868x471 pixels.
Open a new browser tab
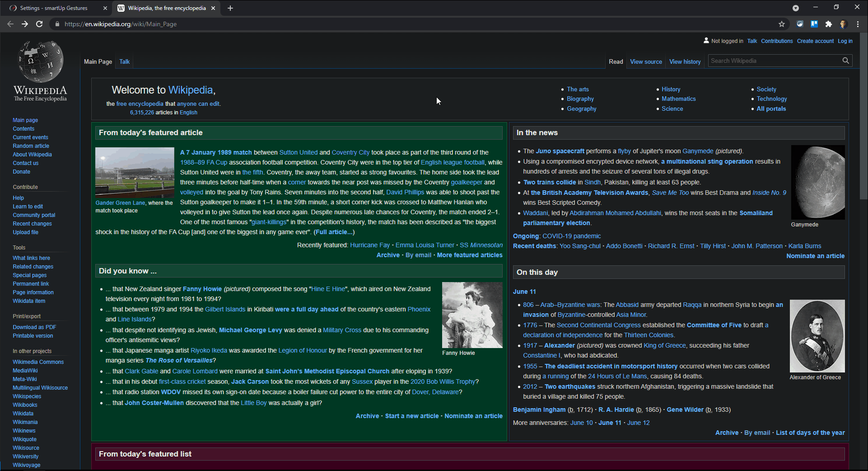click(230, 8)
